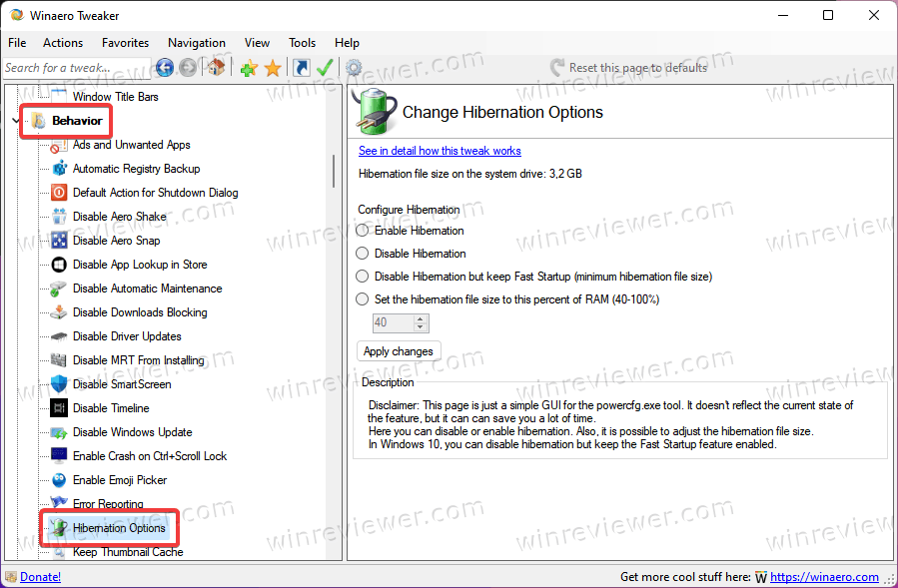Screen dimensions: 898x588
Task: Click the Disable MRT From Installing icon
Action: coord(59,360)
